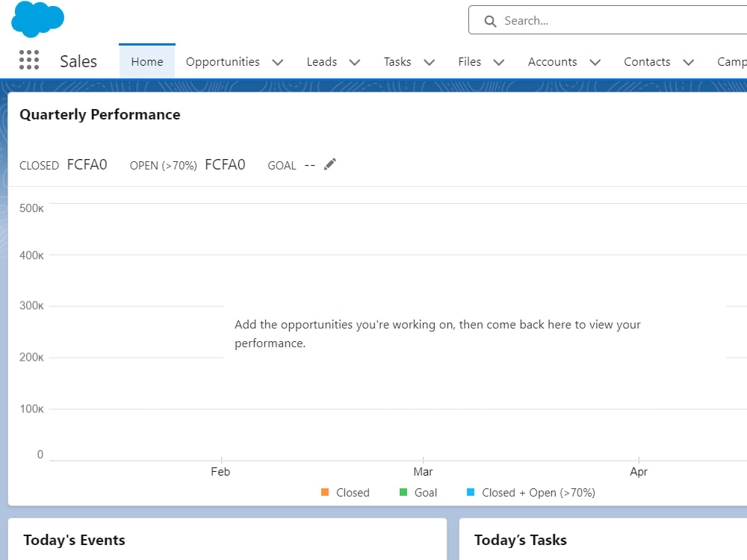Viewport: 747px width, 560px height.
Task: Click the Today's Tasks heading
Action: coord(520,540)
